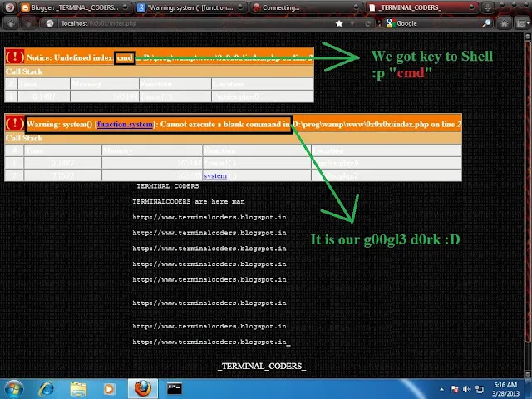Bookmark this page with the star
The height and width of the screenshot is (399, 532).
pyautogui.click(x=339, y=23)
